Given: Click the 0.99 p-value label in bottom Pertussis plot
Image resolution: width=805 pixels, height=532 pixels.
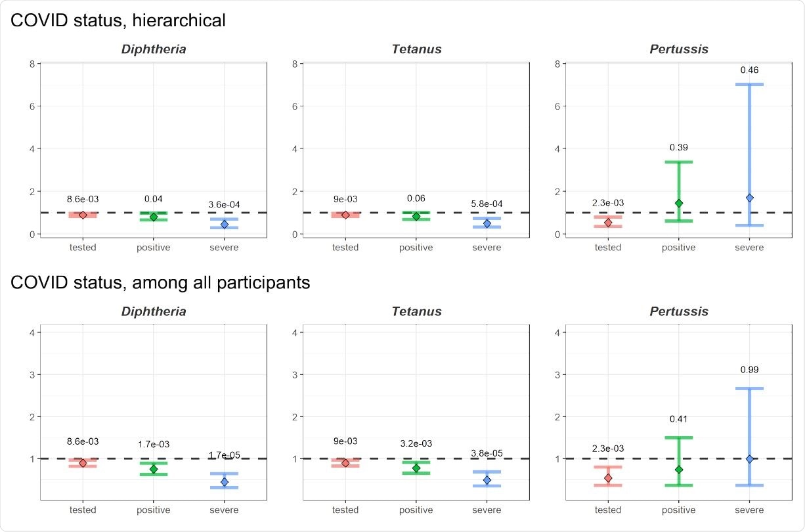Looking at the screenshot, I should click(749, 370).
